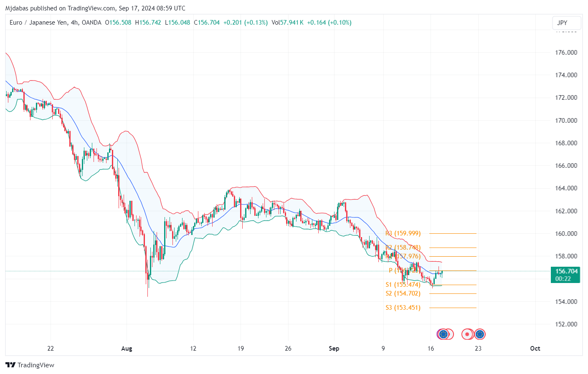Select the low value L156.048
588x374 pixels.
tap(177, 23)
